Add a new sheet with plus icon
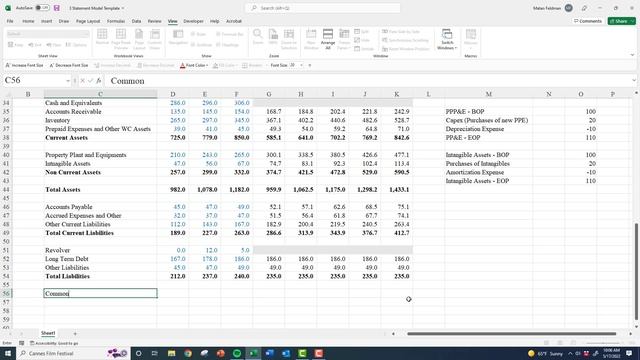Viewport: 640px width, 360px height. coord(75,333)
